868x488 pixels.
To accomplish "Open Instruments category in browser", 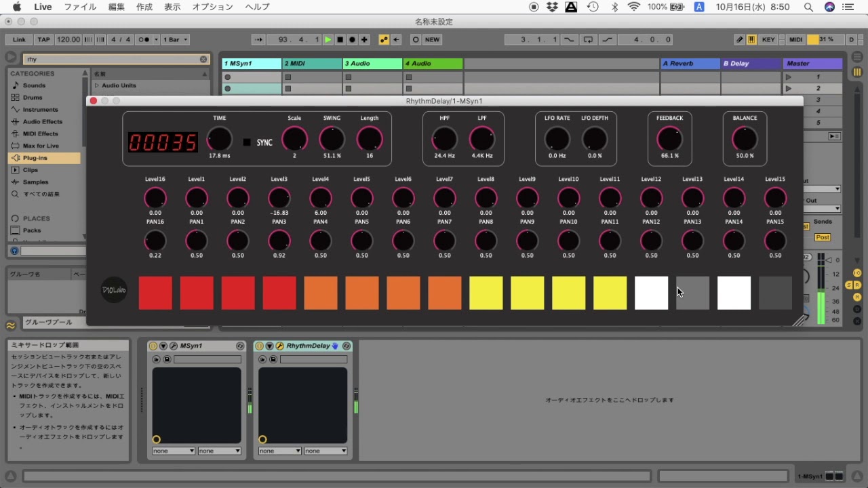I will coord(40,110).
